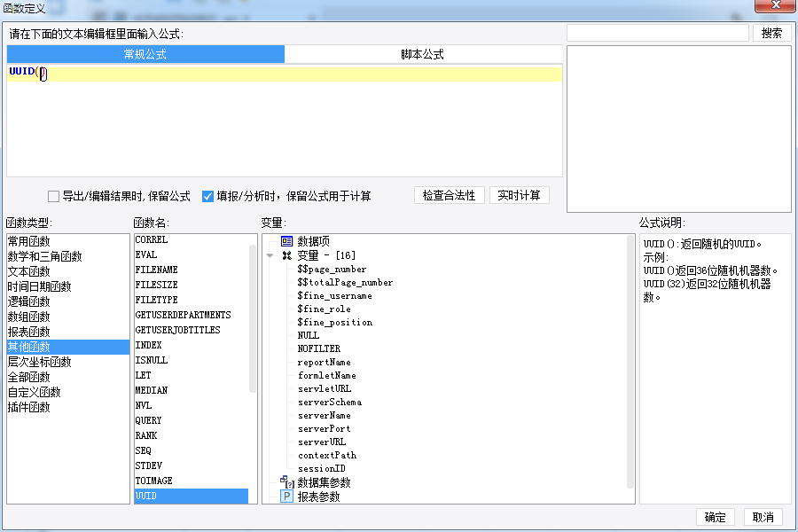Viewport: 798px width, 532px height.
Task: Select FILESIZE function name
Action: pyautogui.click(x=192, y=285)
